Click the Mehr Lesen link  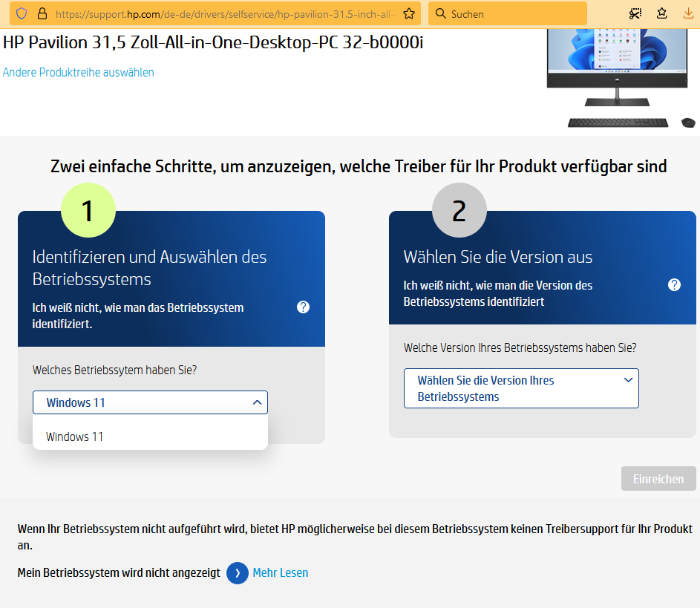(281, 573)
